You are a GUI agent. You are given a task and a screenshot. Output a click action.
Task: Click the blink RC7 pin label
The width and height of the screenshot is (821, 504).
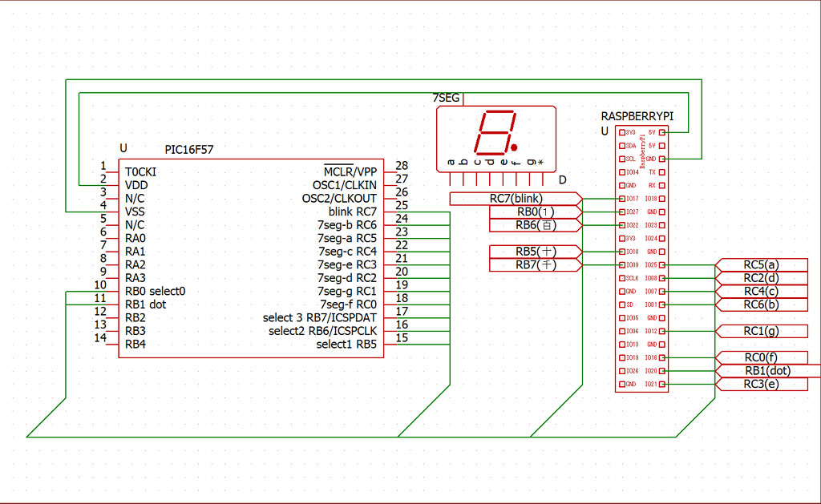point(353,212)
